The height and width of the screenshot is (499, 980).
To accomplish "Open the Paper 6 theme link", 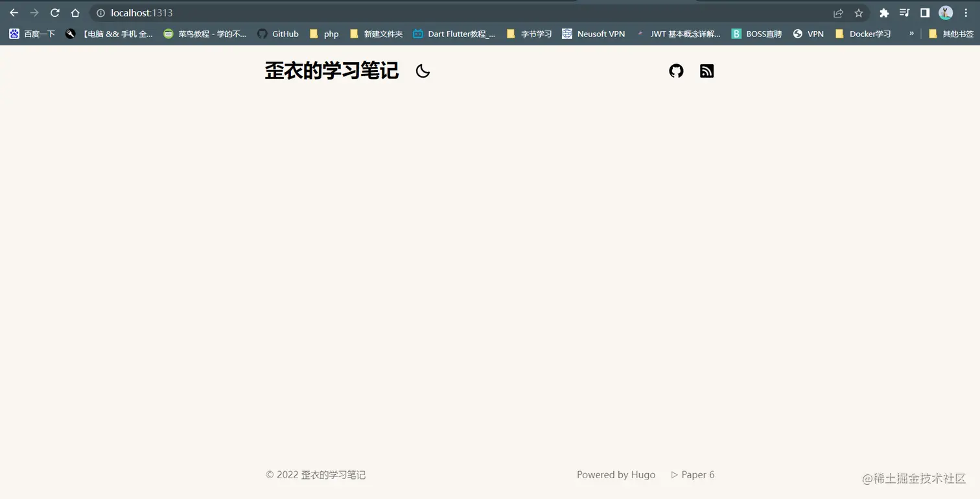I will [697, 474].
